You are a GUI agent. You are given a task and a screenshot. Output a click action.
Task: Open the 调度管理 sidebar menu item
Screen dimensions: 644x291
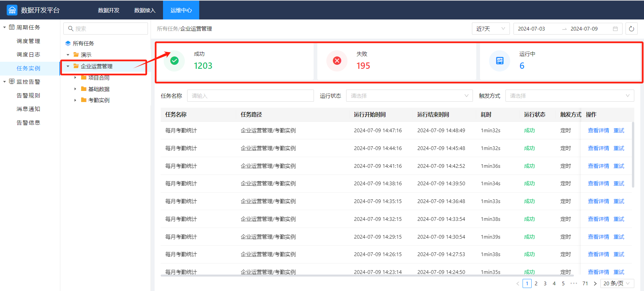(29, 41)
